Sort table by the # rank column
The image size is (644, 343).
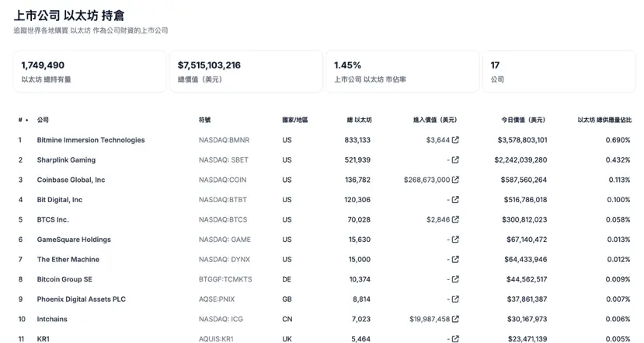[x=23, y=120]
